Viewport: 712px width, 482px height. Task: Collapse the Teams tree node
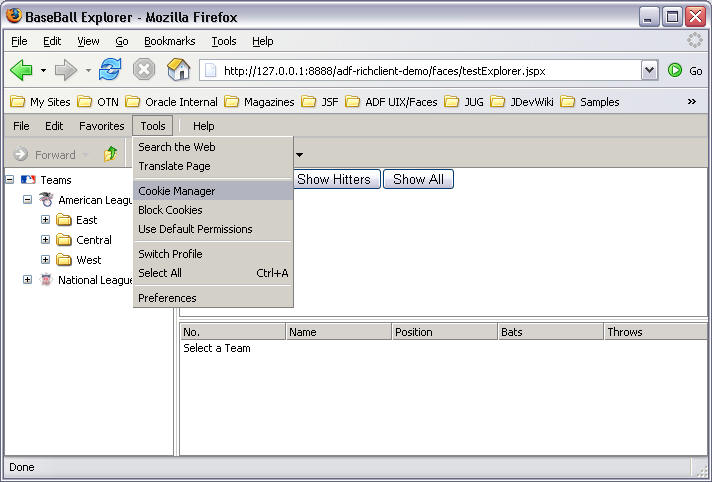[x=10, y=180]
